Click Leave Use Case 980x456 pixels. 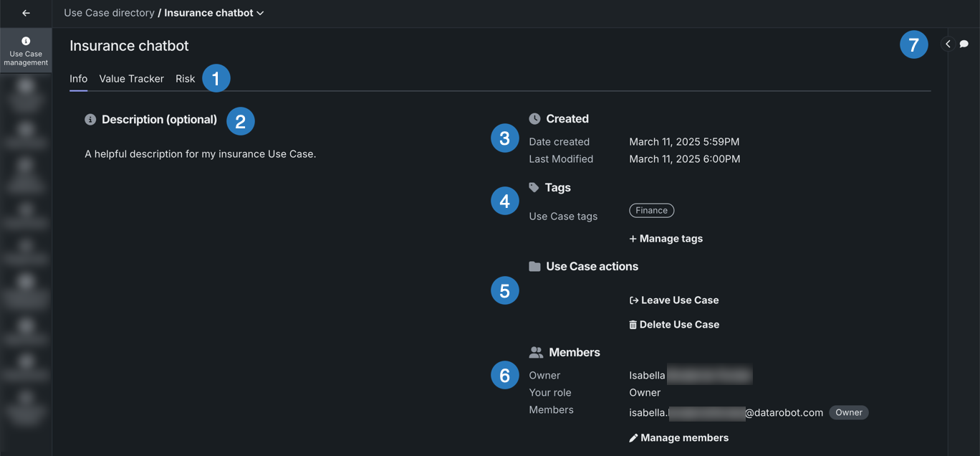pos(674,300)
